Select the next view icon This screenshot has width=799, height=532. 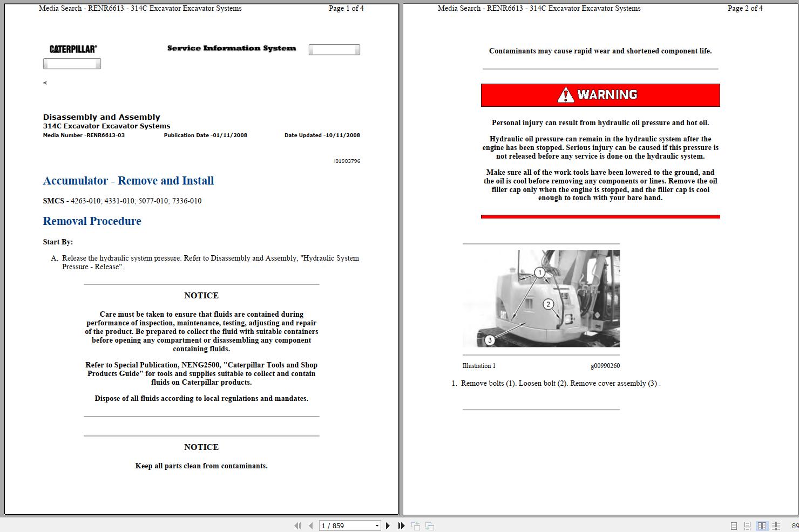(x=429, y=526)
